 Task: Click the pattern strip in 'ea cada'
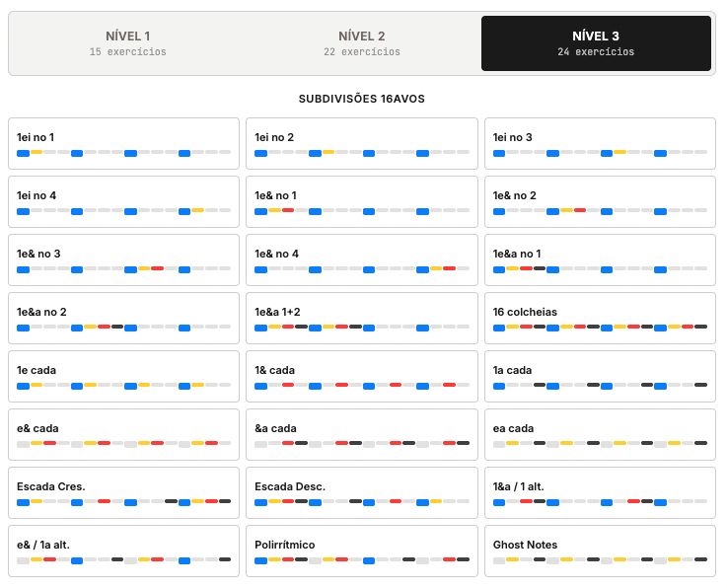point(600,444)
